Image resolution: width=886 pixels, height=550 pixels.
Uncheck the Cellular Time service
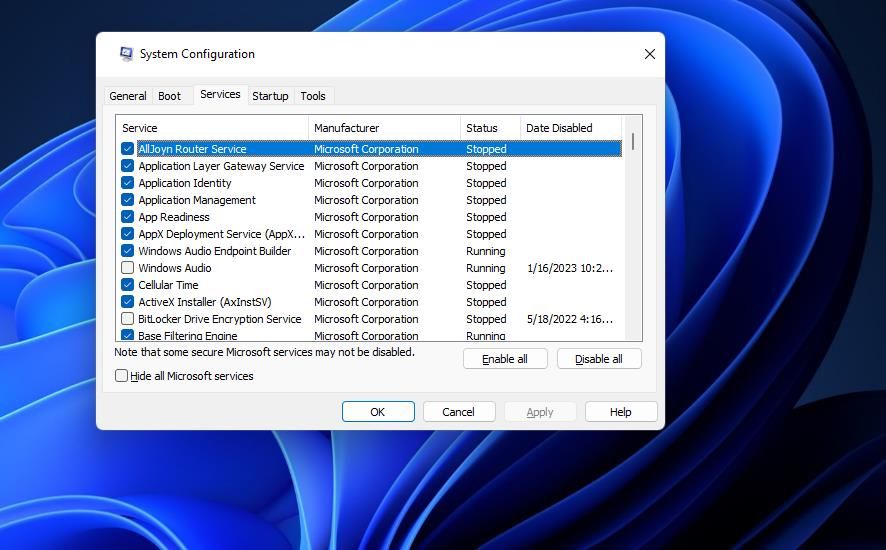127,285
